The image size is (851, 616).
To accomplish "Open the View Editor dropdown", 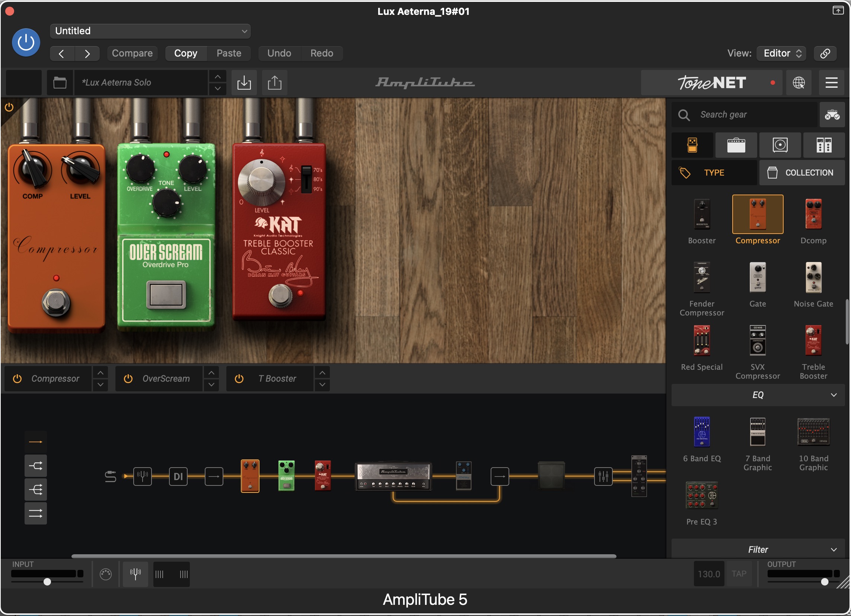I will pyautogui.click(x=782, y=53).
